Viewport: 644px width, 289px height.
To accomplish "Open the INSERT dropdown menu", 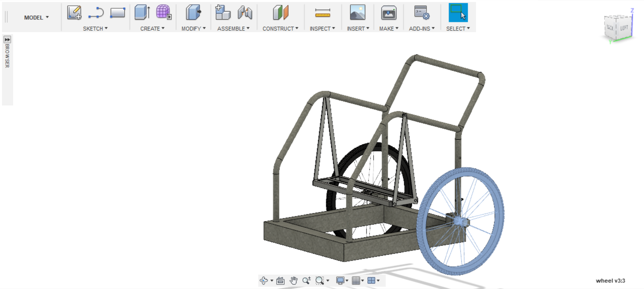I will (358, 29).
